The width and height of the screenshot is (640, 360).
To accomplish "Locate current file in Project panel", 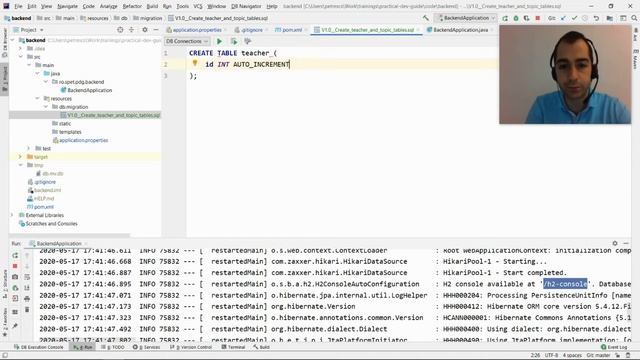I will click(x=120, y=30).
